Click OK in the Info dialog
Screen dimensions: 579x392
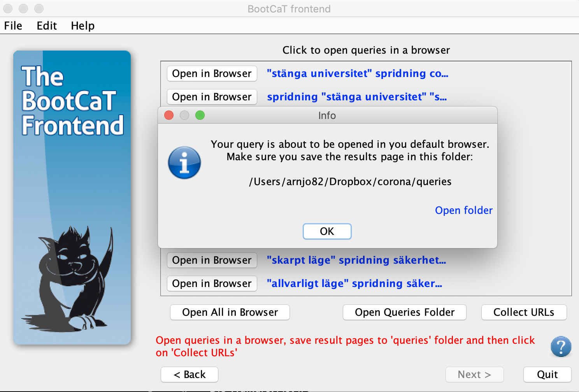pos(327,231)
